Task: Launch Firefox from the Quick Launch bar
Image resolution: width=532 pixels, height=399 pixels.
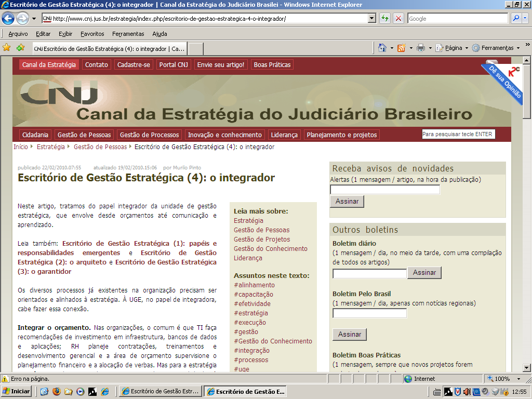Action: 57,391
